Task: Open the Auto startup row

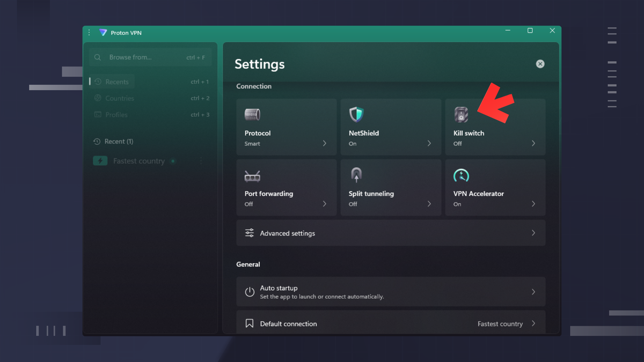Action: [x=391, y=292]
